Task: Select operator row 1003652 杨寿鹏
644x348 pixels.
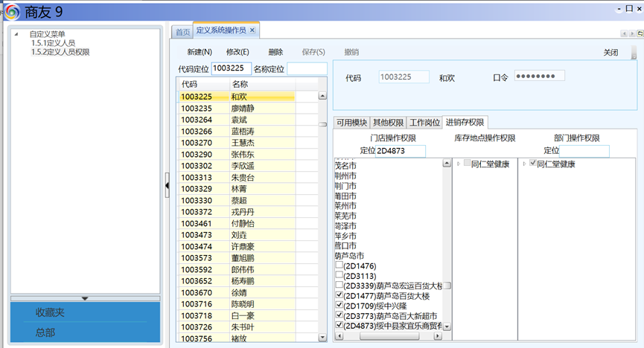Action: click(237, 281)
